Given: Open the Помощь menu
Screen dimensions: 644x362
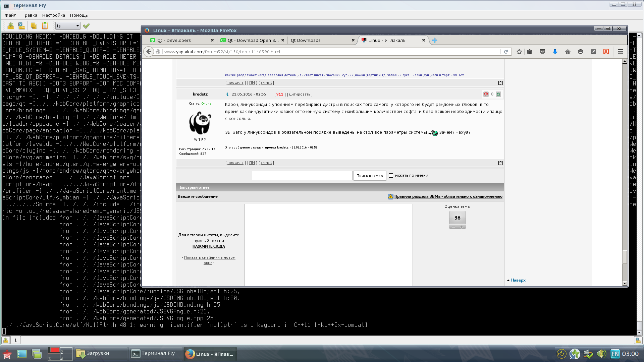Looking at the screenshot, I should pyautogui.click(x=79, y=15).
